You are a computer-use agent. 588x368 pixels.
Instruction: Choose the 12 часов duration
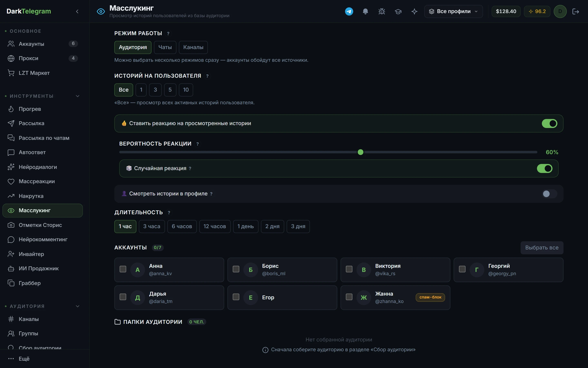tap(215, 227)
